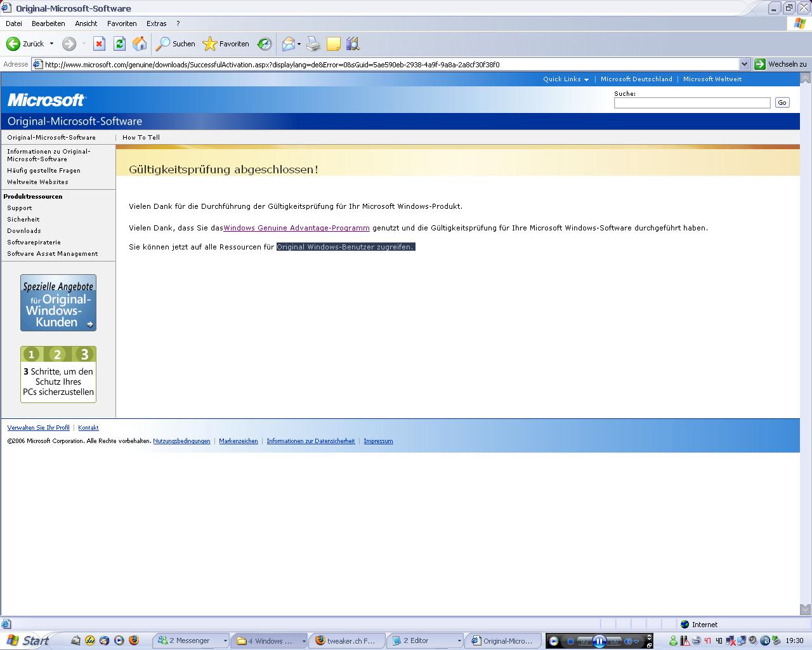
Task: Open Favoriten star panel
Action: point(226,44)
